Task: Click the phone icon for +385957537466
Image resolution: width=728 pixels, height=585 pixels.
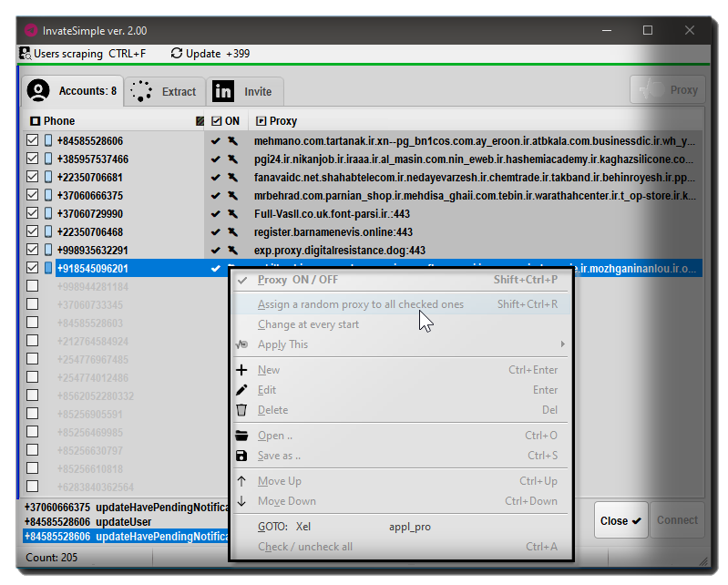Action: [48, 159]
